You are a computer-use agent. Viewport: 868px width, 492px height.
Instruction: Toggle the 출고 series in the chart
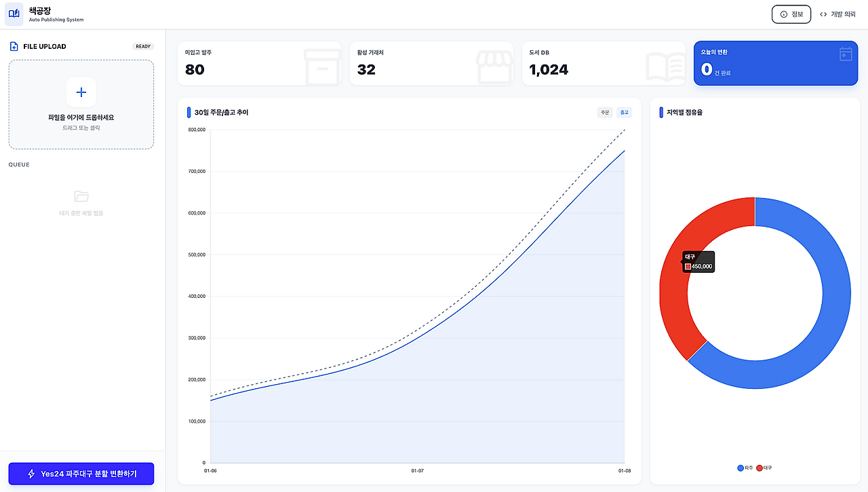(624, 113)
